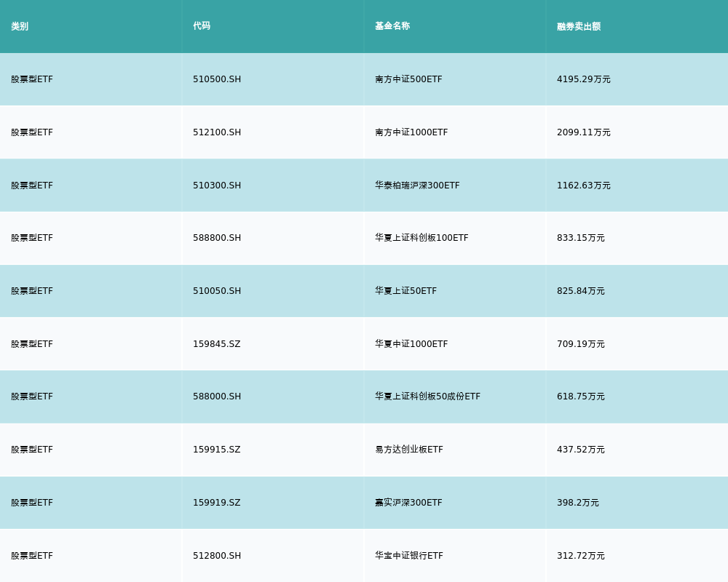Screen dimensions: 728x582
Task: Select value 2099.11万元
Action: (584, 132)
